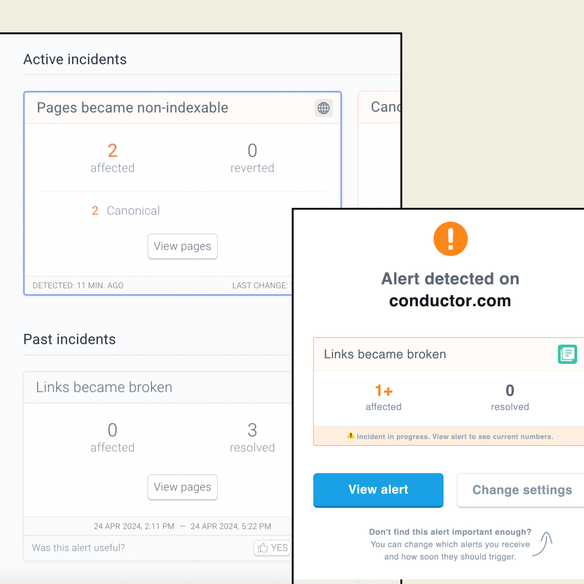Open Change settings for alerts
The height and width of the screenshot is (584, 584).
[x=521, y=490]
